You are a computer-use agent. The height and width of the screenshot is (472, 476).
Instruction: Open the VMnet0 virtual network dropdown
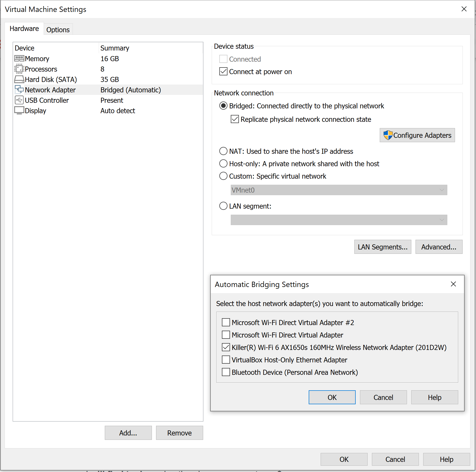[x=339, y=190]
